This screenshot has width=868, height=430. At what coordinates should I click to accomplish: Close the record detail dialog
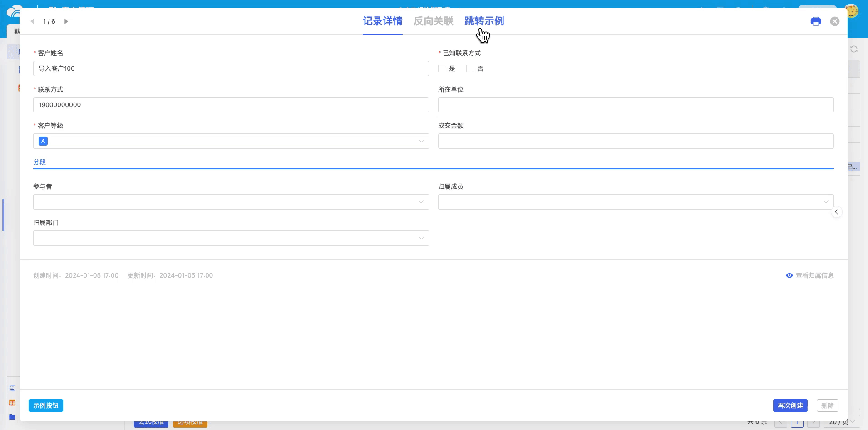(x=834, y=21)
